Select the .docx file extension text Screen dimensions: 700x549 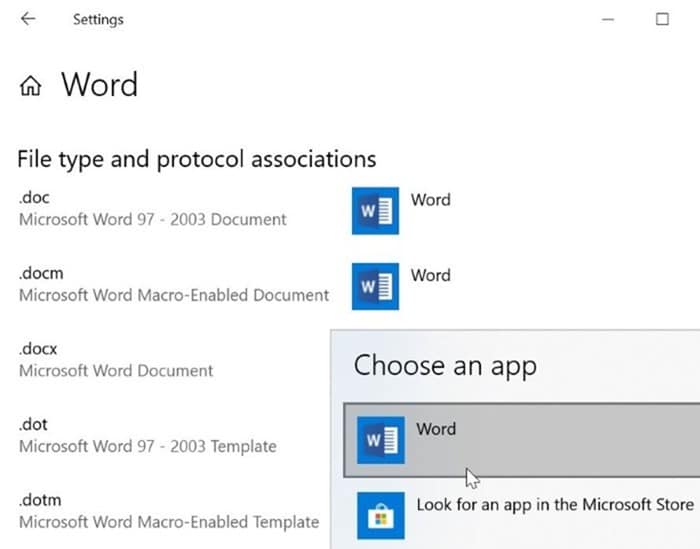tap(38, 349)
